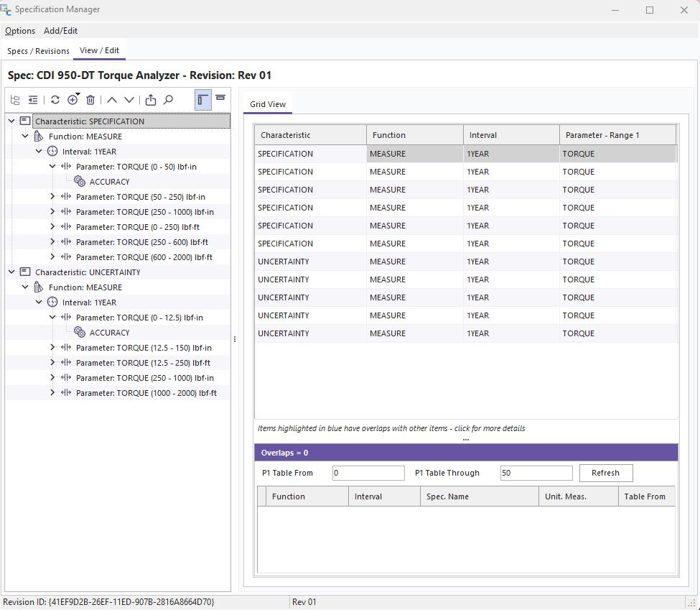
Task: Collapse the Characteristic: SPECIFICATION node
Action: tap(11, 121)
